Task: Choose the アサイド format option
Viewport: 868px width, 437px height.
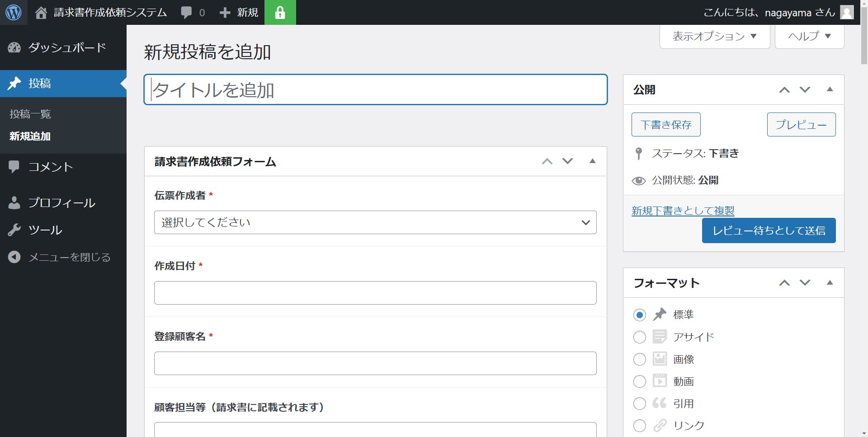Action: pyautogui.click(x=639, y=337)
